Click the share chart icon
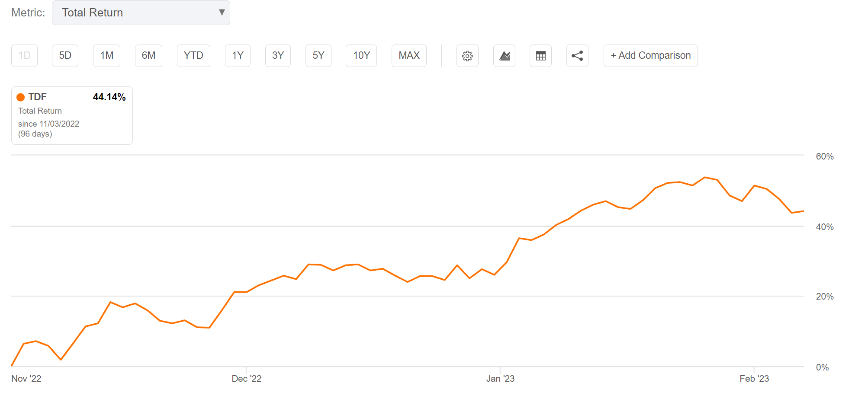The height and width of the screenshot is (402, 868). pyautogui.click(x=577, y=56)
